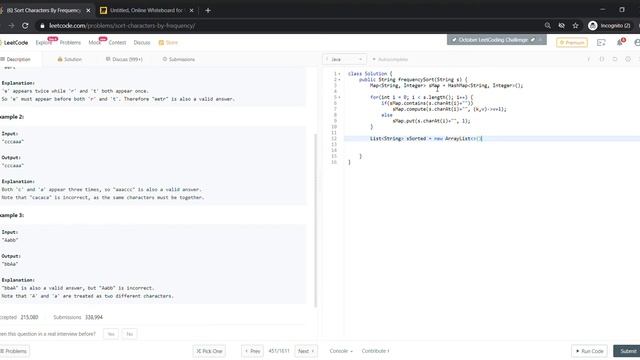Reset code to default with revert icon
The image size is (640, 360).
tap(615, 60)
